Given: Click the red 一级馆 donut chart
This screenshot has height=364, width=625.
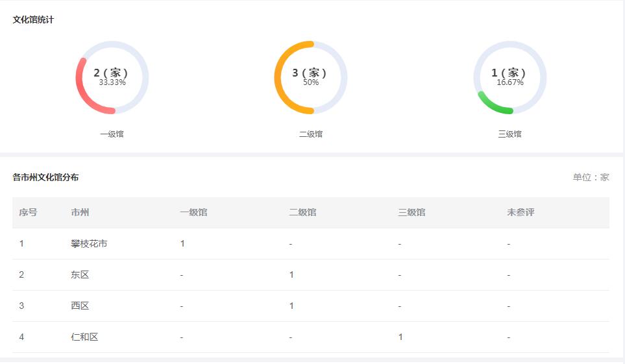Looking at the screenshot, I should (x=112, y=77).
